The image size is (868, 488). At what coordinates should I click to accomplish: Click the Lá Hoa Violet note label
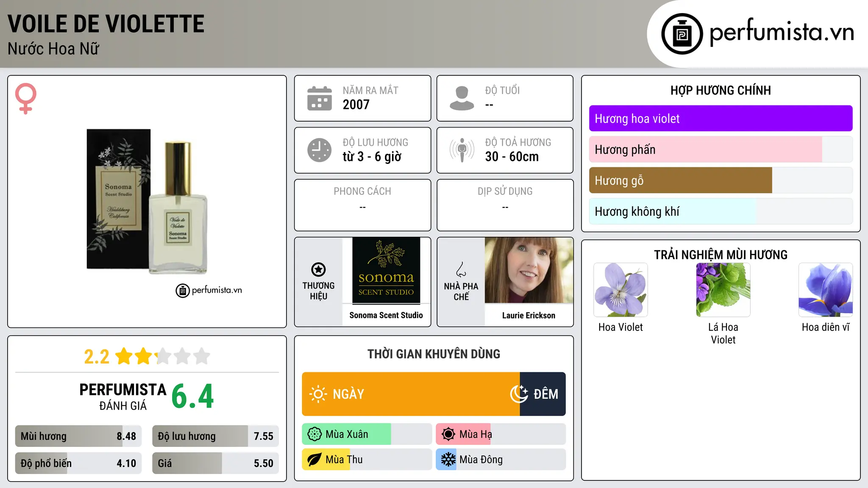(x=723, y=333)
